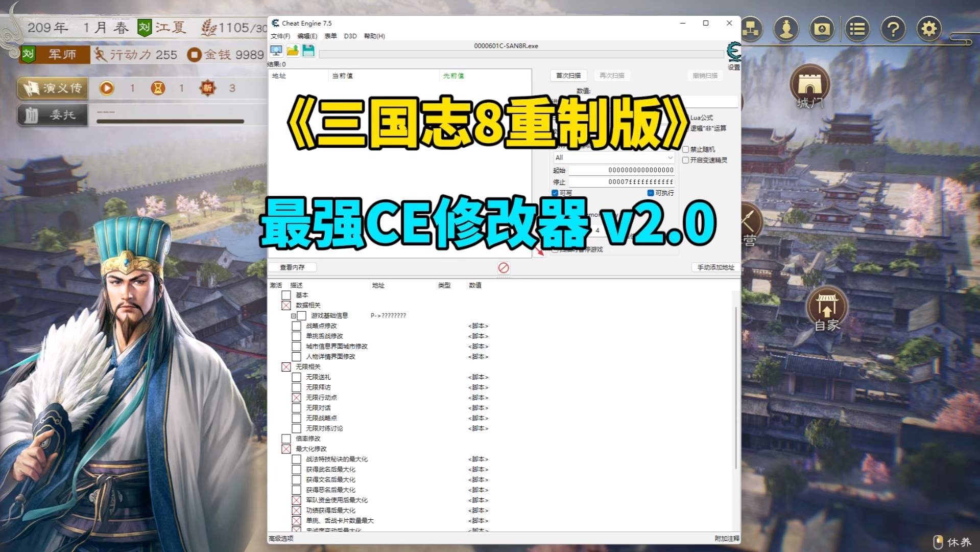Open the 编辑(E) menu
980x552 pixels.
pos(307,36)
